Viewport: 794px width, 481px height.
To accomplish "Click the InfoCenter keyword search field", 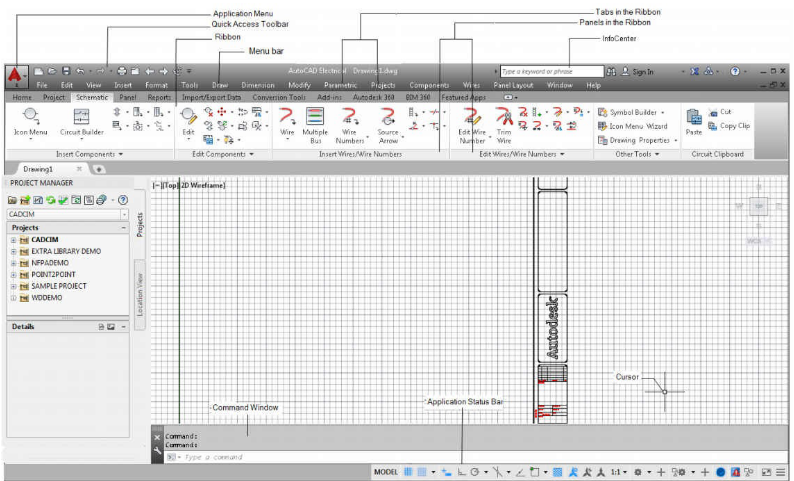I will pyautogui.click(x=552, y=71).
